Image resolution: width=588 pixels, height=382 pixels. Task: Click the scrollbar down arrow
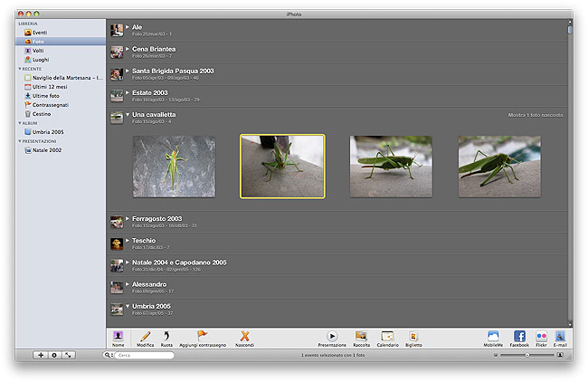[x=570, y=325]
